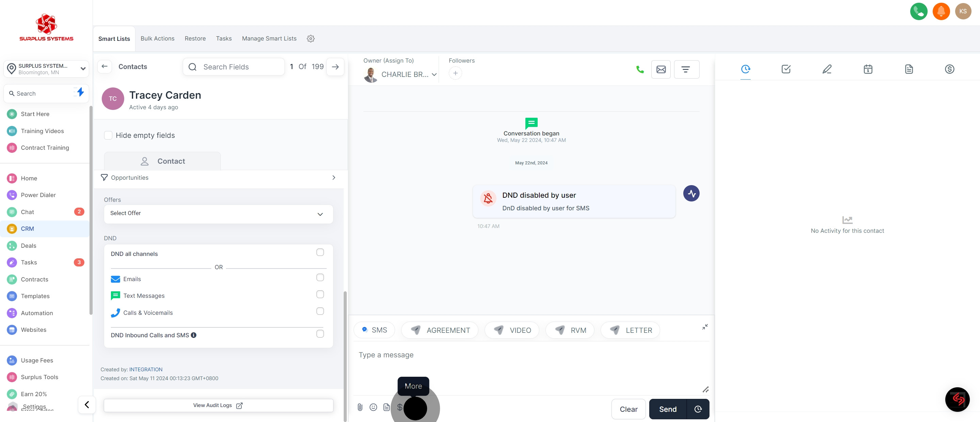
Task: Toggle the Hide empty fields checkbox
Action: point(109,135)
